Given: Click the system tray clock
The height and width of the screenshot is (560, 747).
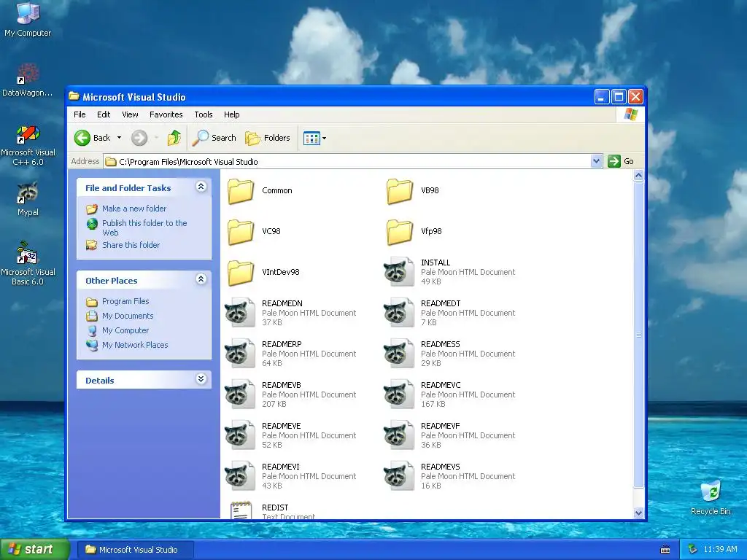Looking at the screenshot, I should pos(720,550).
